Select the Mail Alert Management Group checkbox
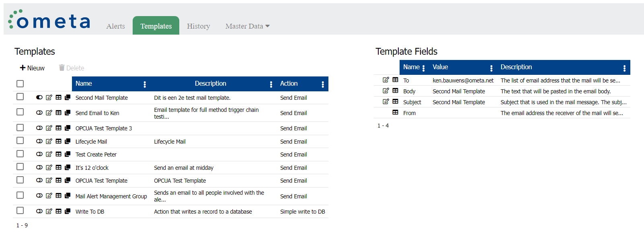The height and width of the screenshot is (243, 644). (20, 195)
